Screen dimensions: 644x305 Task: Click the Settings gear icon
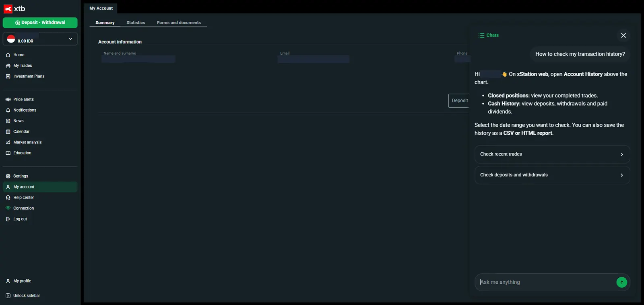click(8, 176)
